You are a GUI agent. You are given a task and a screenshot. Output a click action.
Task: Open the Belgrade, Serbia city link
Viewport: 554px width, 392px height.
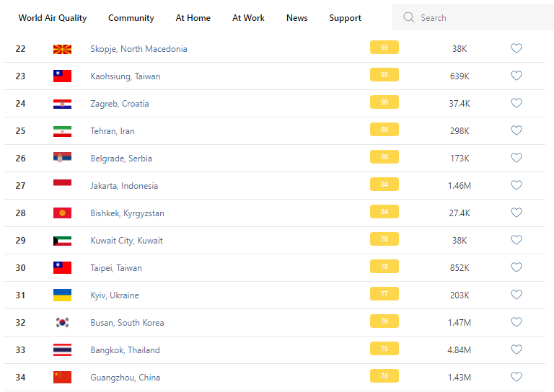pos(121,159)
